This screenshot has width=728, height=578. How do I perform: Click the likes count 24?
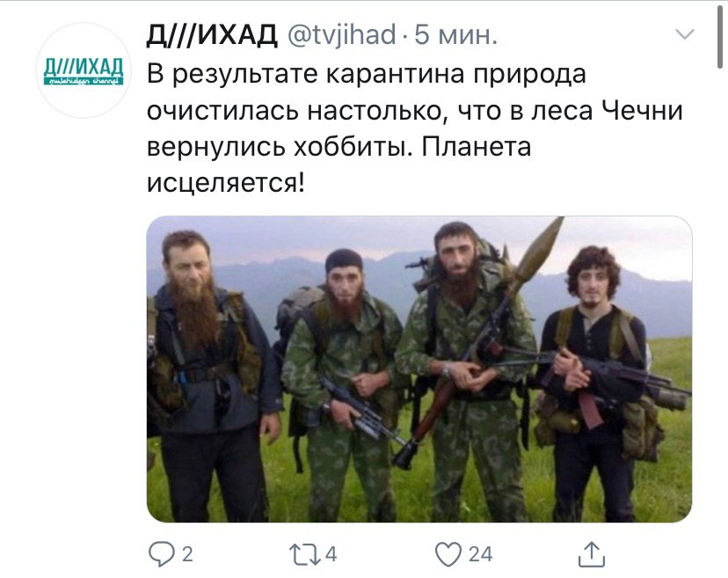pyautogui.click(x=480, y=554)
